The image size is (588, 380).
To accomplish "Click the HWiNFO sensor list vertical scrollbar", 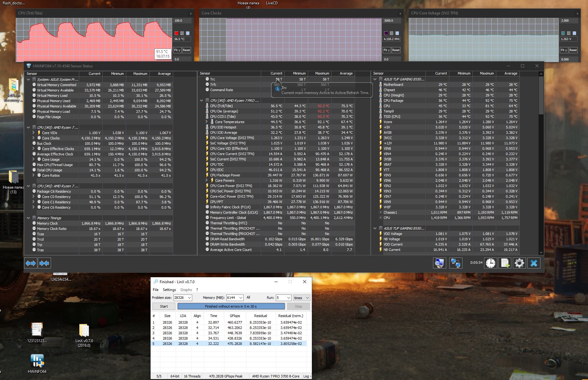I will coord(541,163).
